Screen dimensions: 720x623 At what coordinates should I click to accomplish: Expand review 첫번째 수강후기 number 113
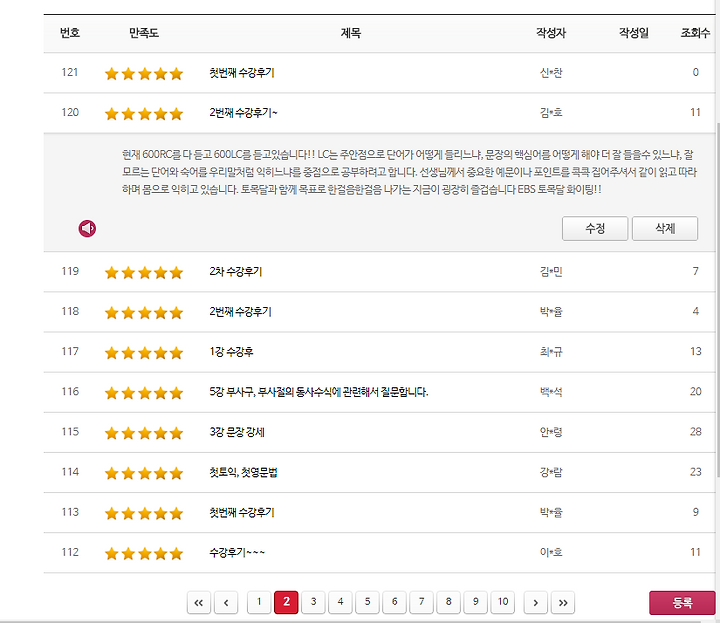coord(242,512)
